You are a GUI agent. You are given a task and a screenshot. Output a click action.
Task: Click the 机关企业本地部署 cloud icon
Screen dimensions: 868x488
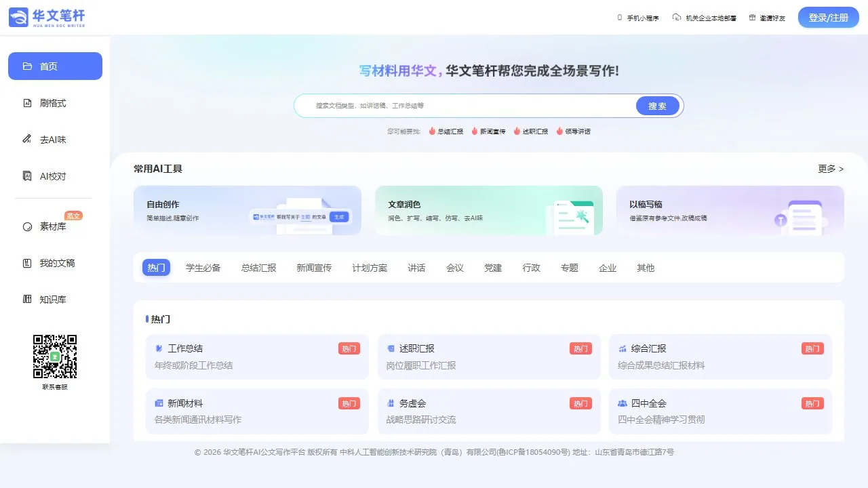coord(676,18)
